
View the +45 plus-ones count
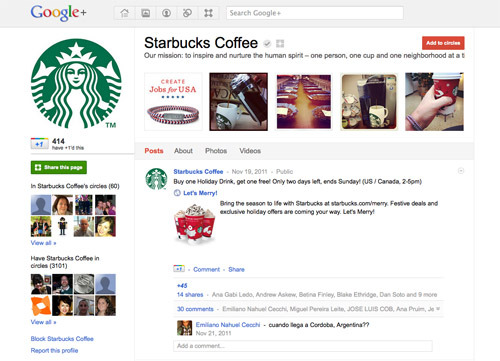(x=182, y=286)
